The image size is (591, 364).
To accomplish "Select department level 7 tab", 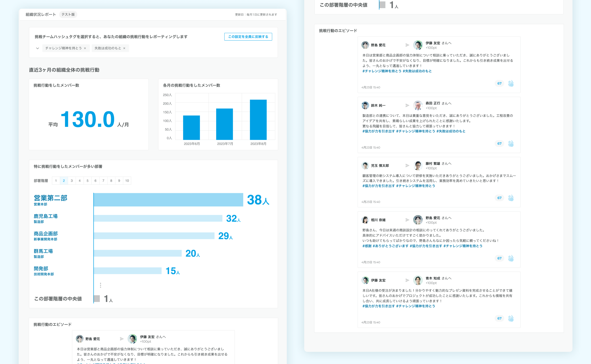I will [x=103, y=181].
